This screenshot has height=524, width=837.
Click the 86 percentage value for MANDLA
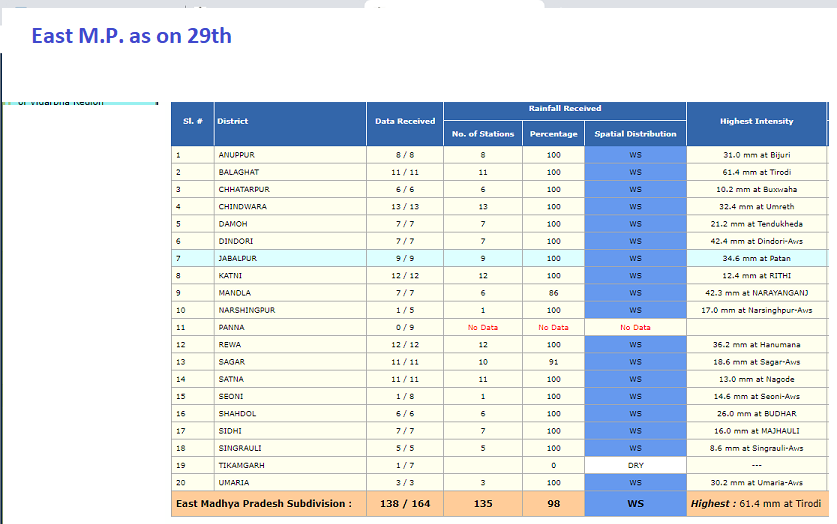[554, 293]
